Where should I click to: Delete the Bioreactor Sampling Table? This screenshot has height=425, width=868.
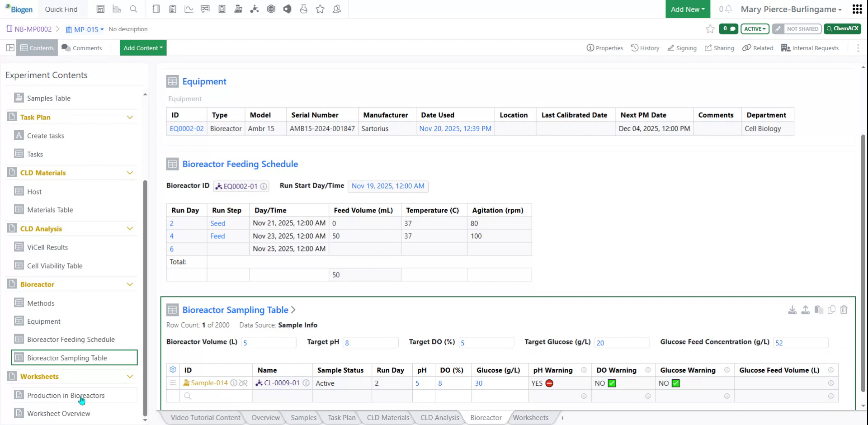[x=844, y=310]
